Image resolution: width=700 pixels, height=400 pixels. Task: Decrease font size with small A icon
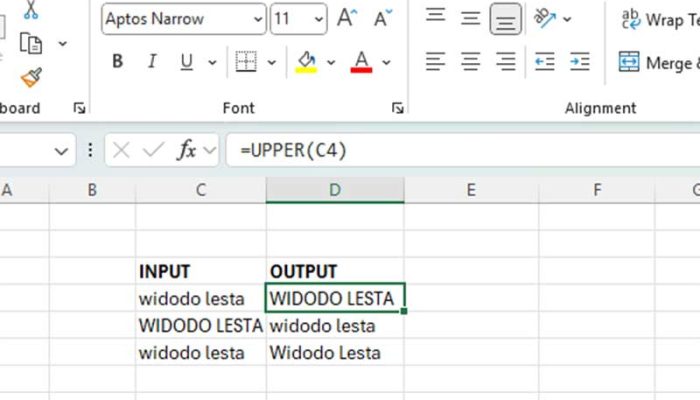coord(383,18)
